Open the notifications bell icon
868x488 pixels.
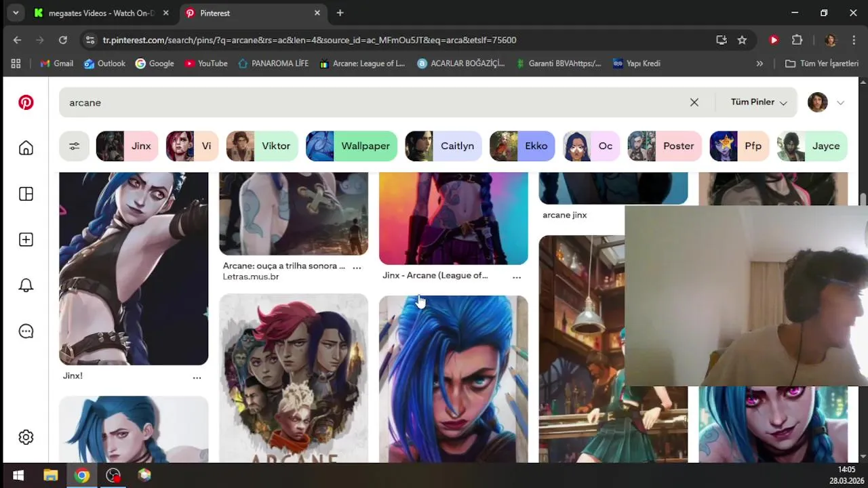pos(26,285)
